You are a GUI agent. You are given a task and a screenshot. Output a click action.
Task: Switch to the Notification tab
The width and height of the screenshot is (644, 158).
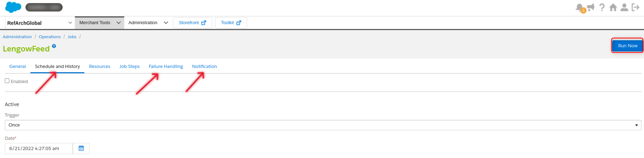(x=204, y=66)
